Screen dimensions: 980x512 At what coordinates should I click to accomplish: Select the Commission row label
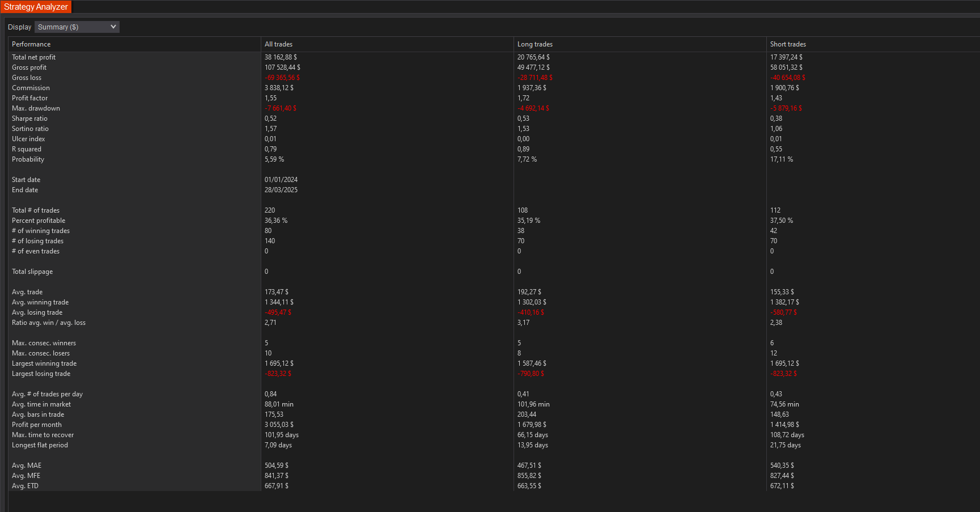31,88
